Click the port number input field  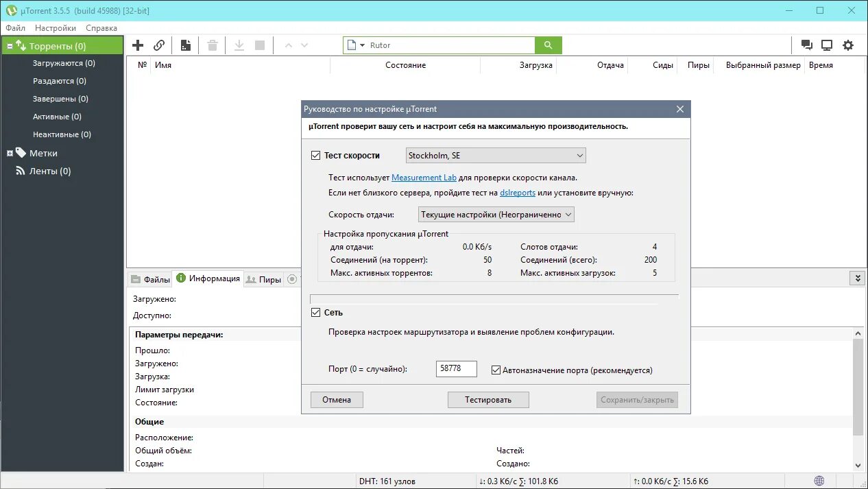tap(456, 369)
